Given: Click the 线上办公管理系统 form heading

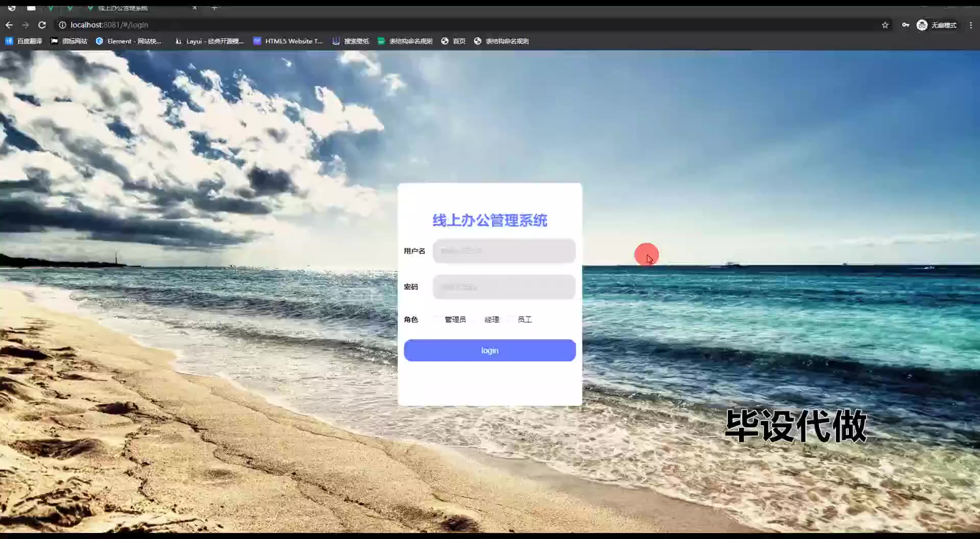Looking at the screenshot, I should point(490,220).
